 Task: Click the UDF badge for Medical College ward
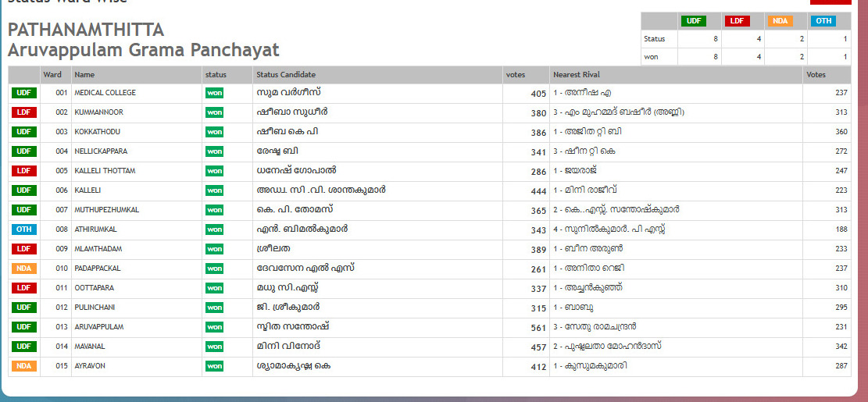coord(23,93)
